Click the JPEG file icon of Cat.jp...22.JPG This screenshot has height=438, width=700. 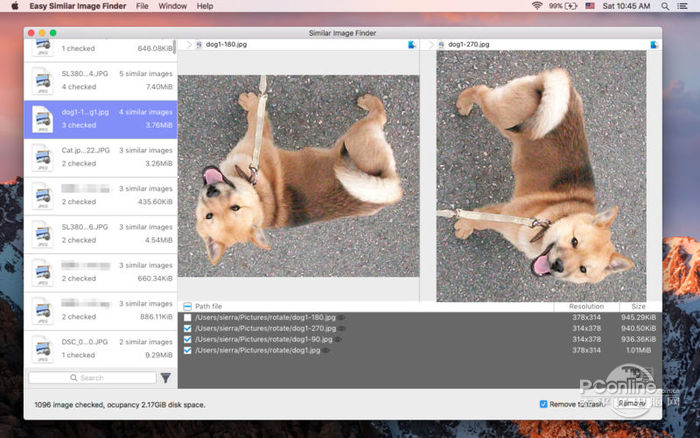[42, 156]
